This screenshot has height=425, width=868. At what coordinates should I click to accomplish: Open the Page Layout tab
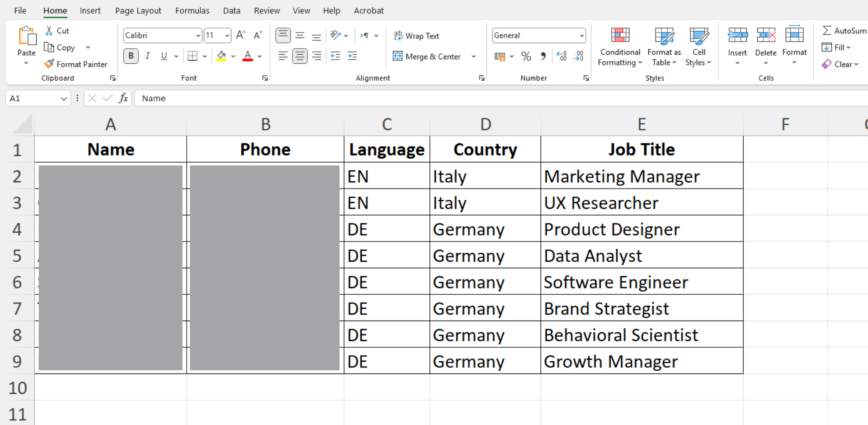click(x=138, y=10)
